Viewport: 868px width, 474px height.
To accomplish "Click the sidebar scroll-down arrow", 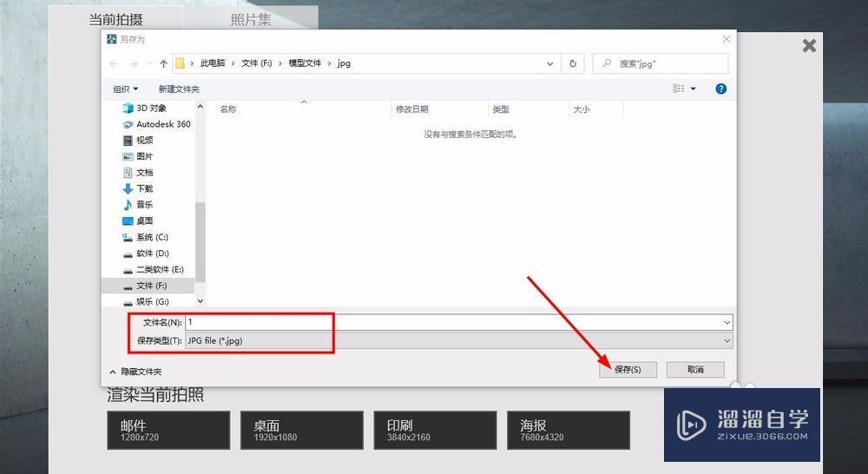I will click(x=201, y=301).
